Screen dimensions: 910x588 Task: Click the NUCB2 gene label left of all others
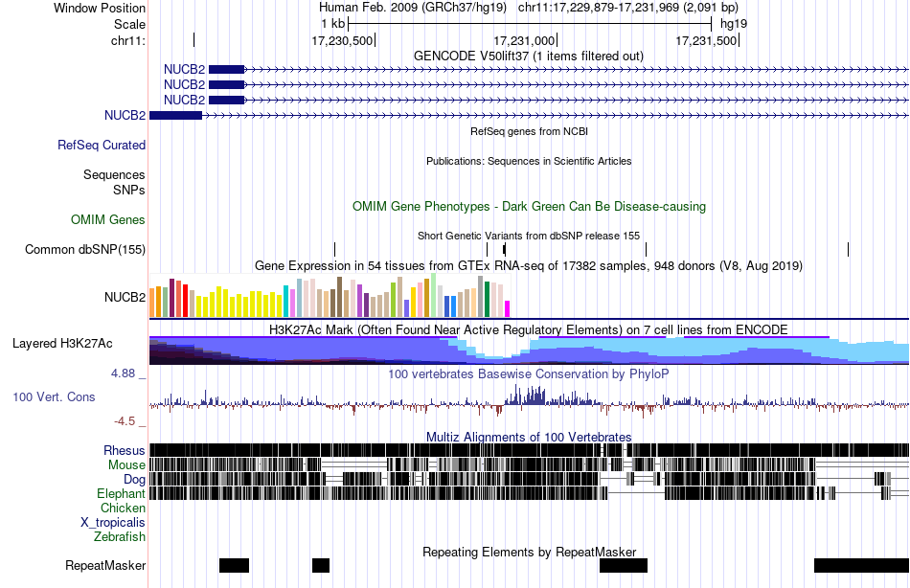coord(125,116)
